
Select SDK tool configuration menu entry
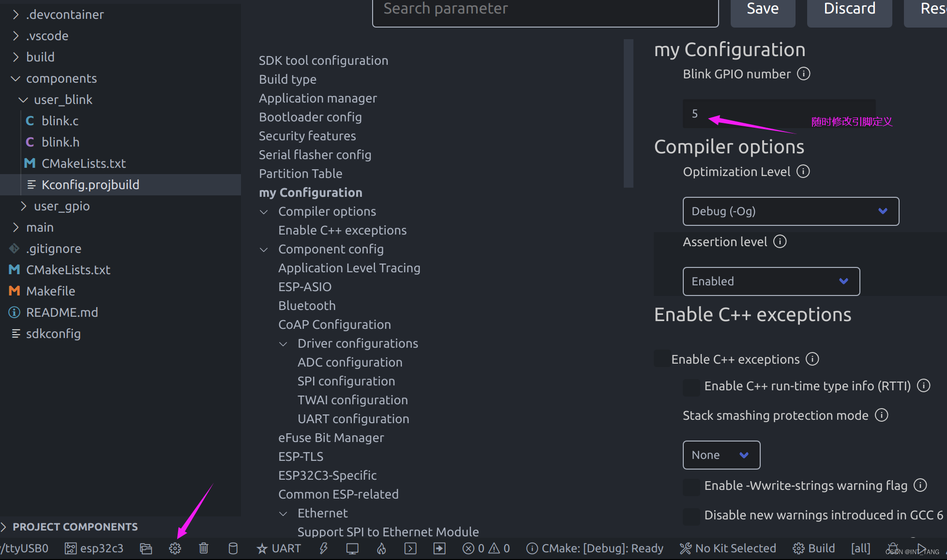pyautogui.click(x=324, y=60)
